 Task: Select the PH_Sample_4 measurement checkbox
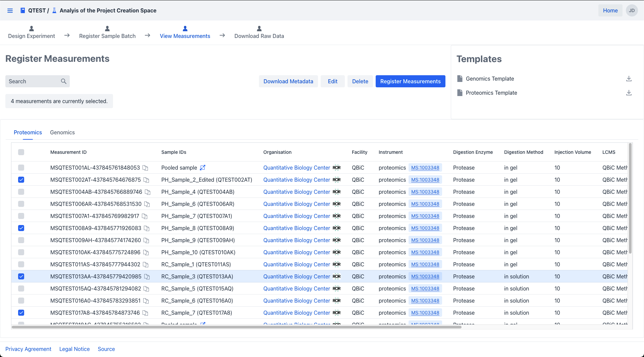pos(21,192)
